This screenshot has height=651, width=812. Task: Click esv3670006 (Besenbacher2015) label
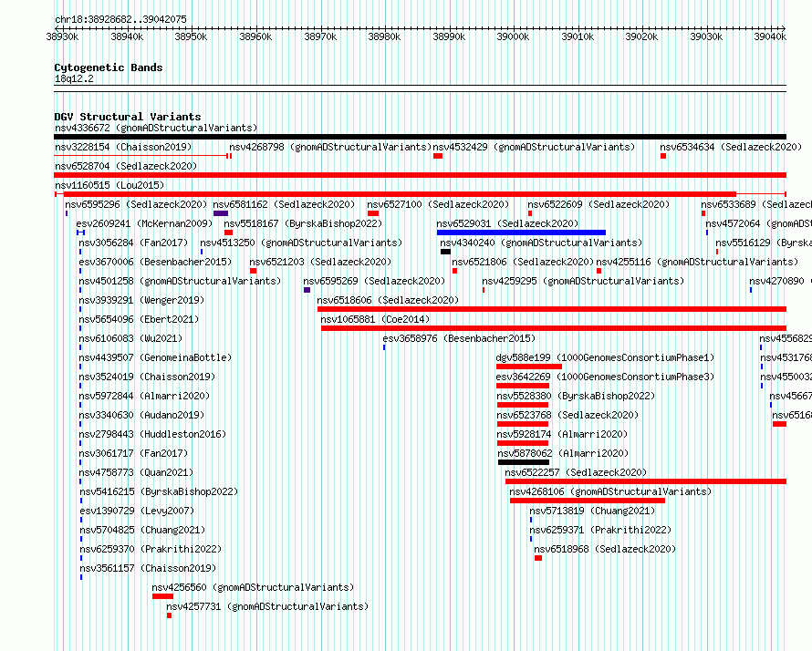155,262
